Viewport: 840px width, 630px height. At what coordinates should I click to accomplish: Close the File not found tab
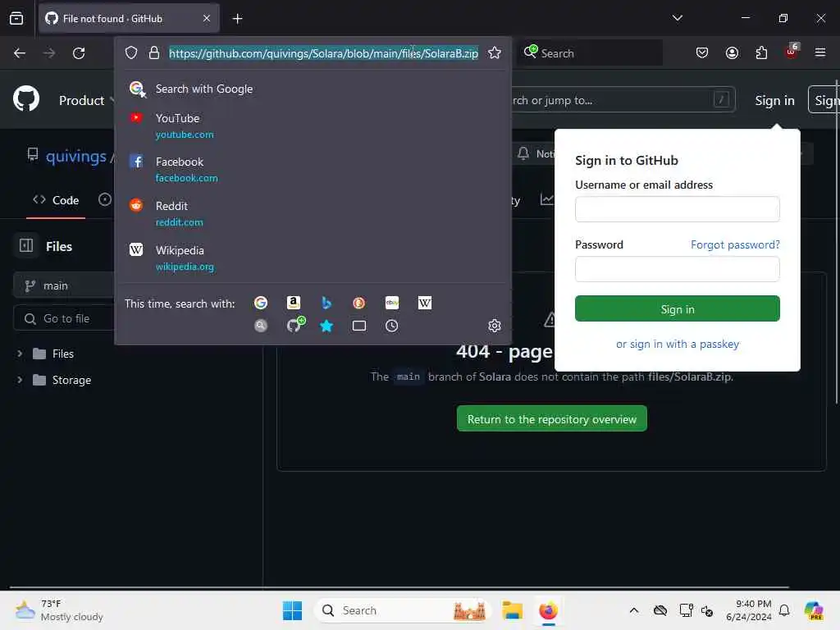[x=207, y=18]
